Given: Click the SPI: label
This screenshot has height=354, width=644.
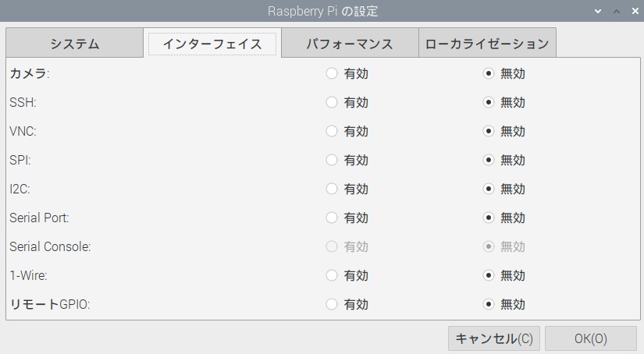Looking at the screenshot, I should tap(20, 160).
